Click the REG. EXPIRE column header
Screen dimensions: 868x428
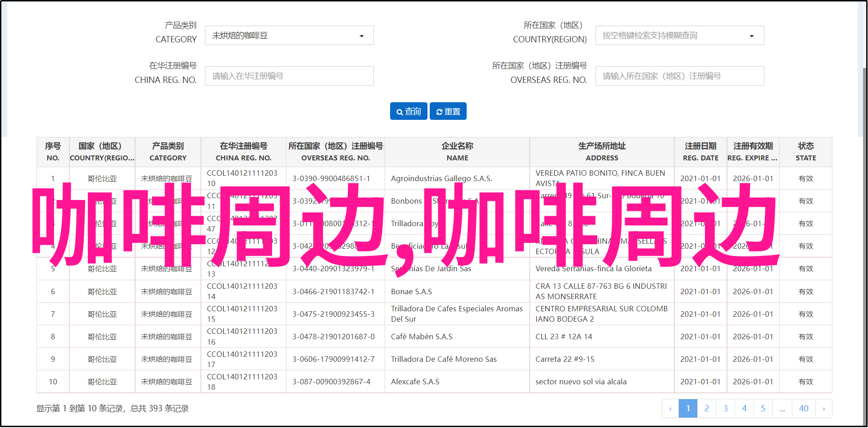pyautogui.click(x=753, y=152)
